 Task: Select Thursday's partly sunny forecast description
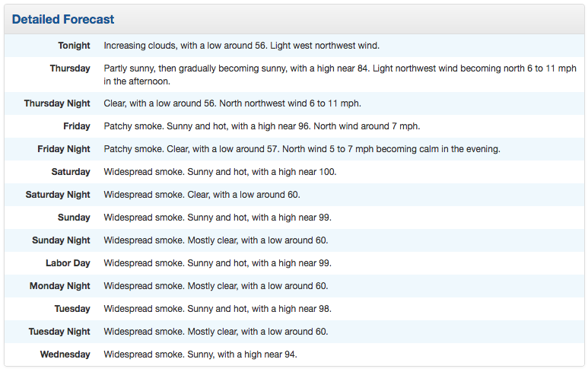pos(340,75)
